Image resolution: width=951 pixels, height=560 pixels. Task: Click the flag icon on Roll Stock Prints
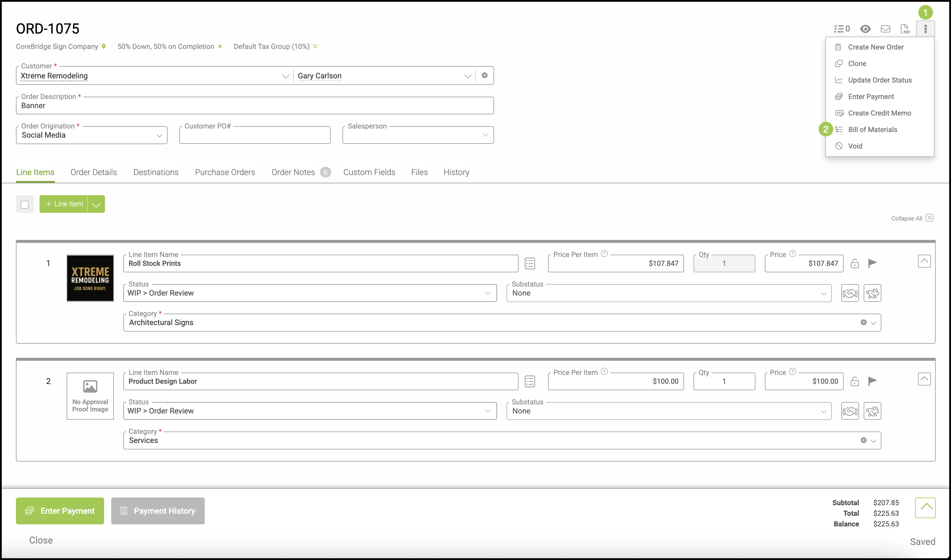[x=873, y=263]
